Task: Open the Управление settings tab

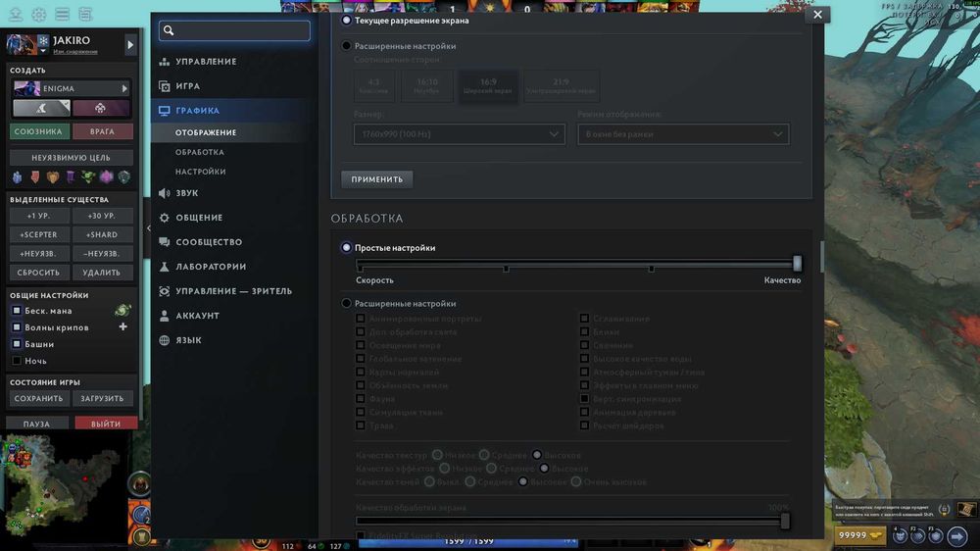Action: (206, 62)
